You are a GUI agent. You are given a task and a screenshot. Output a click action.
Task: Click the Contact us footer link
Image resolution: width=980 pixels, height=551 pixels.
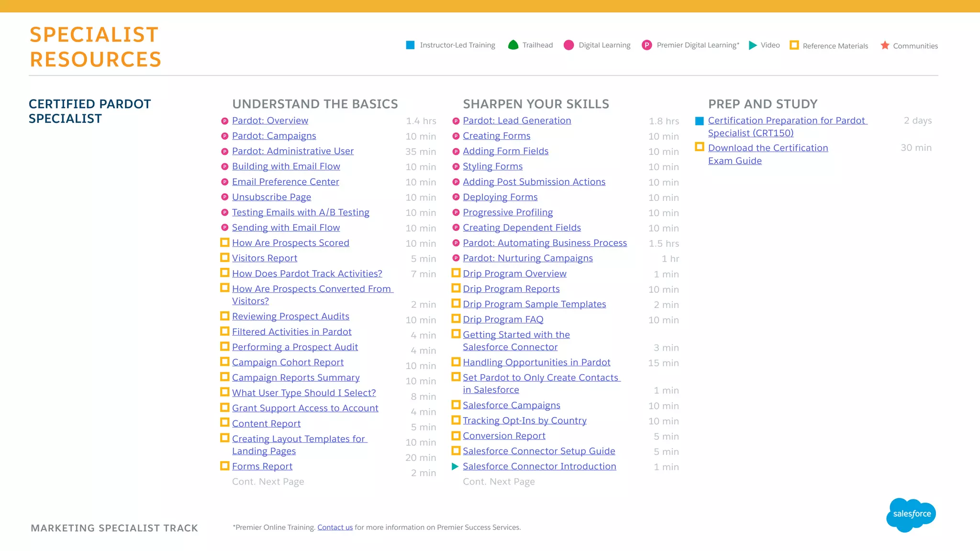point(335,527)
